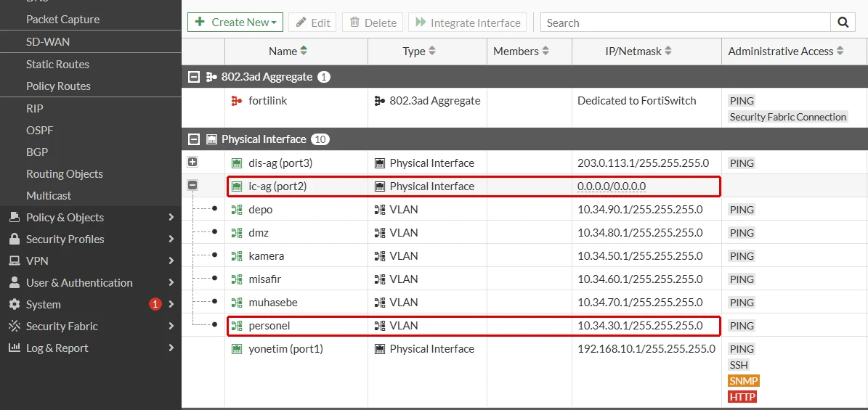Click the personel VLAN icon
This screenshot has height=410, width=868.
[x=237, y=326]
